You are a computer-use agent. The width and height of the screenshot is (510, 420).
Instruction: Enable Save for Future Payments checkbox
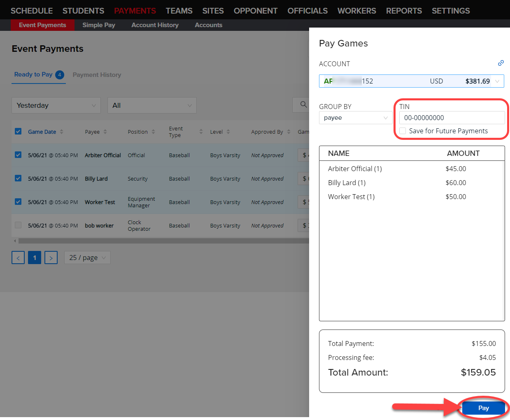coord(403,131)
